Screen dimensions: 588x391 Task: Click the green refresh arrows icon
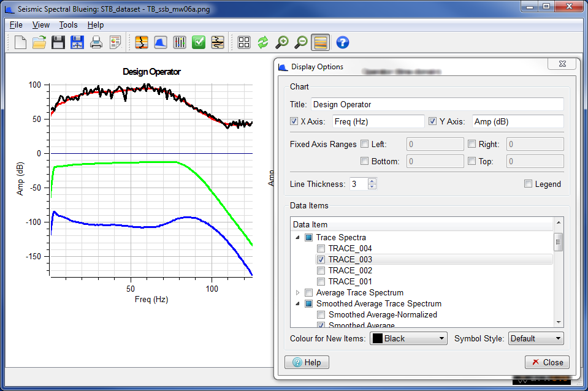pyautogui.click(x=262, y=42)
